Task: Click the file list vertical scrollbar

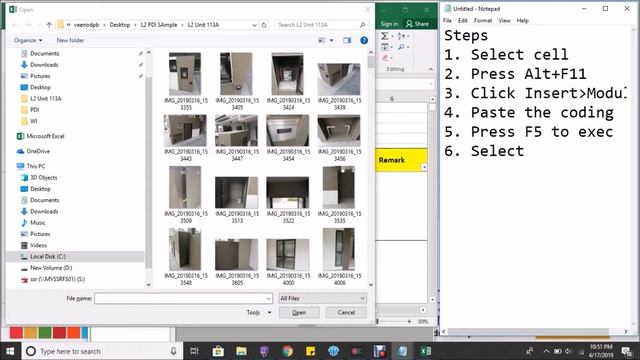Action: tap(371, 168)
